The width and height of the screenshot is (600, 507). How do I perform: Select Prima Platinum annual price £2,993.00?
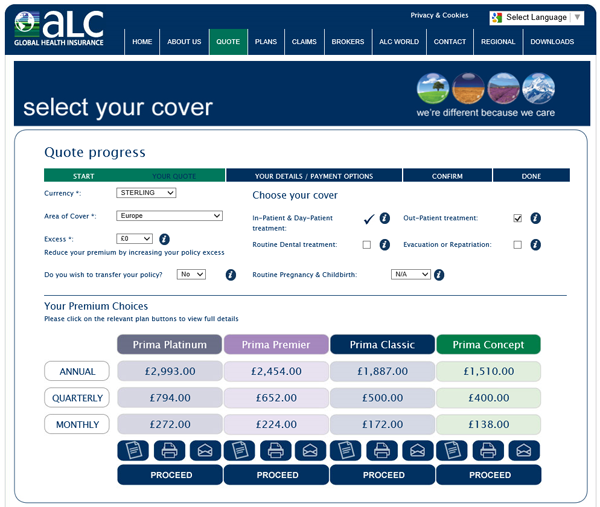(x=170, y=371)
